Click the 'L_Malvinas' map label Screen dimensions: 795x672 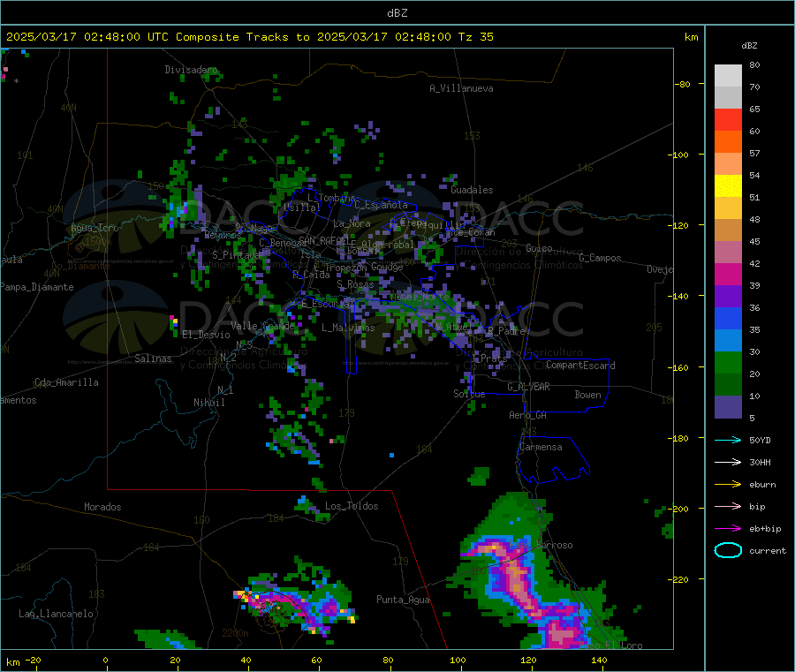pos(348,328)
